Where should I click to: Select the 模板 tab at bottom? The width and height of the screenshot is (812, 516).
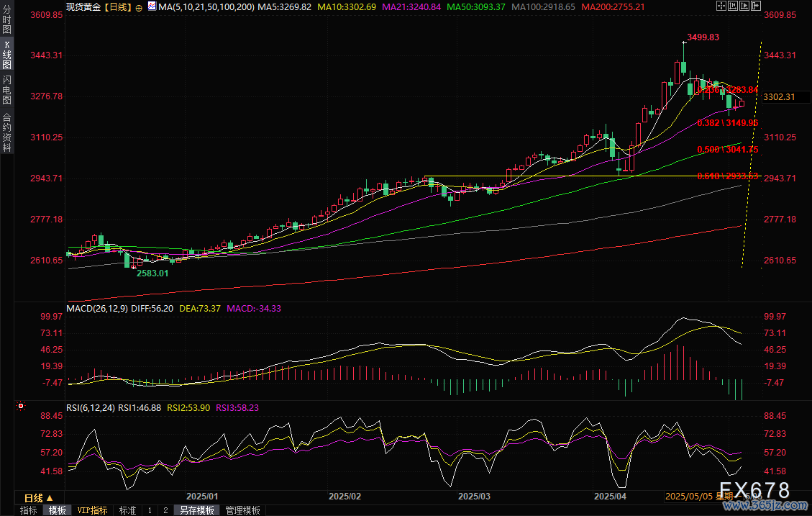point(58,510)
